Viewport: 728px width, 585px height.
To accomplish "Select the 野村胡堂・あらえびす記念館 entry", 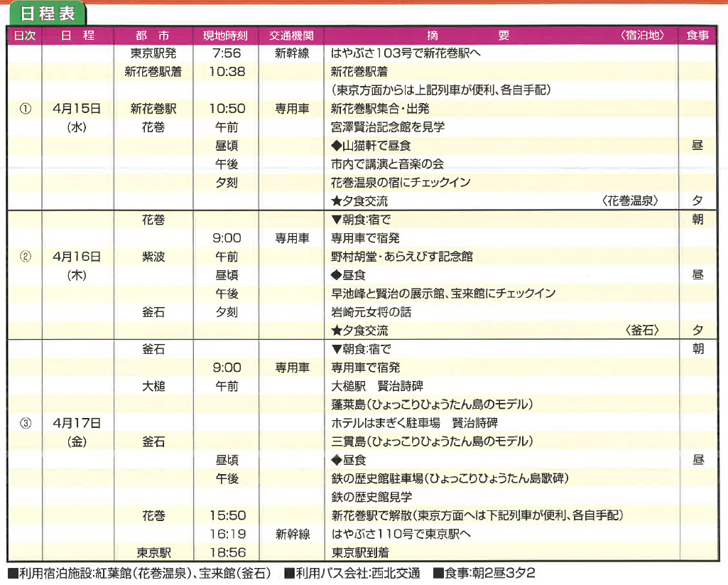I will coord(402,257).
